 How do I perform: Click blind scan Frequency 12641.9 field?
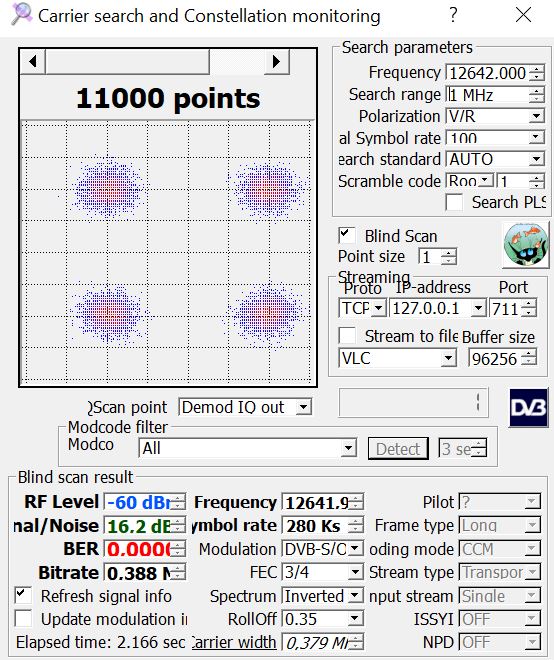[x=316, y=502]
